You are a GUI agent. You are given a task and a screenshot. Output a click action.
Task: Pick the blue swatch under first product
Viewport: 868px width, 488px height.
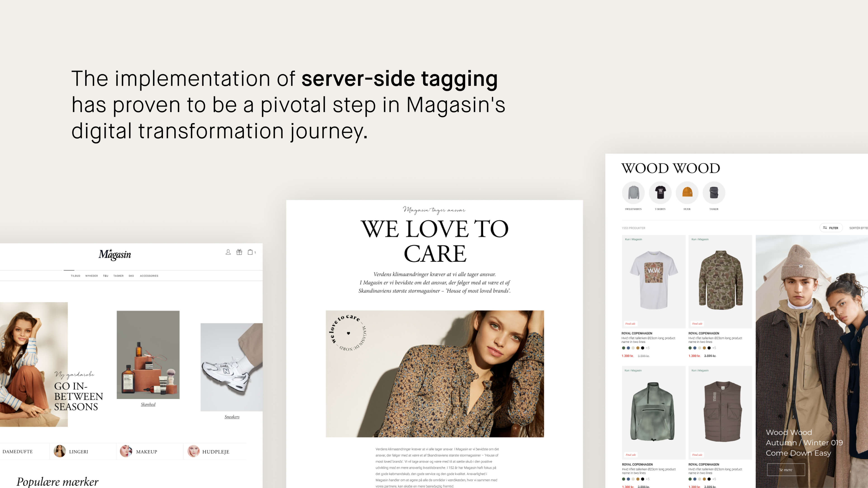point(628,348)
